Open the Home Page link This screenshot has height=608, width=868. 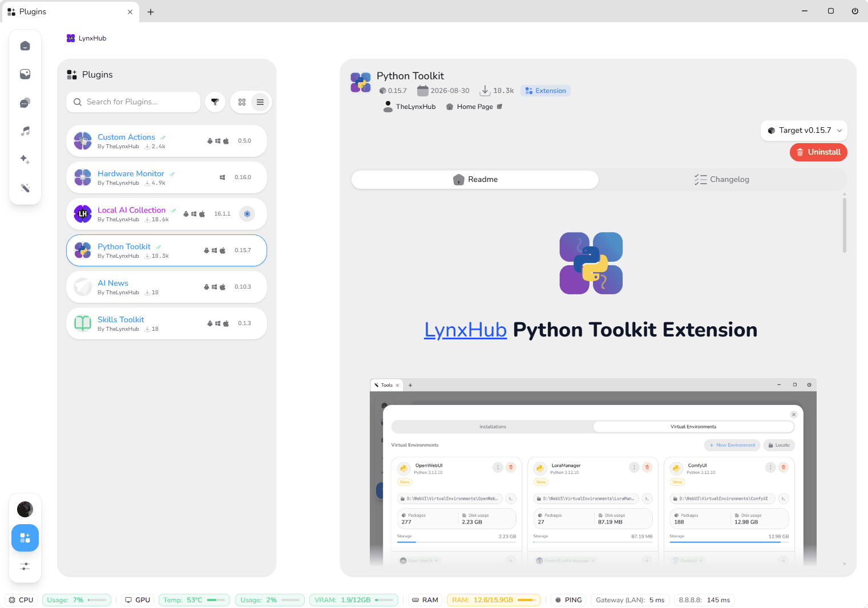(x=475, y=107)
